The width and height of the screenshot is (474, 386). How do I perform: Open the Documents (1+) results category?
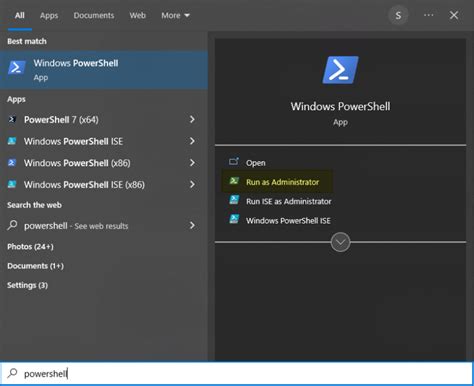click(x=35, y=266)
